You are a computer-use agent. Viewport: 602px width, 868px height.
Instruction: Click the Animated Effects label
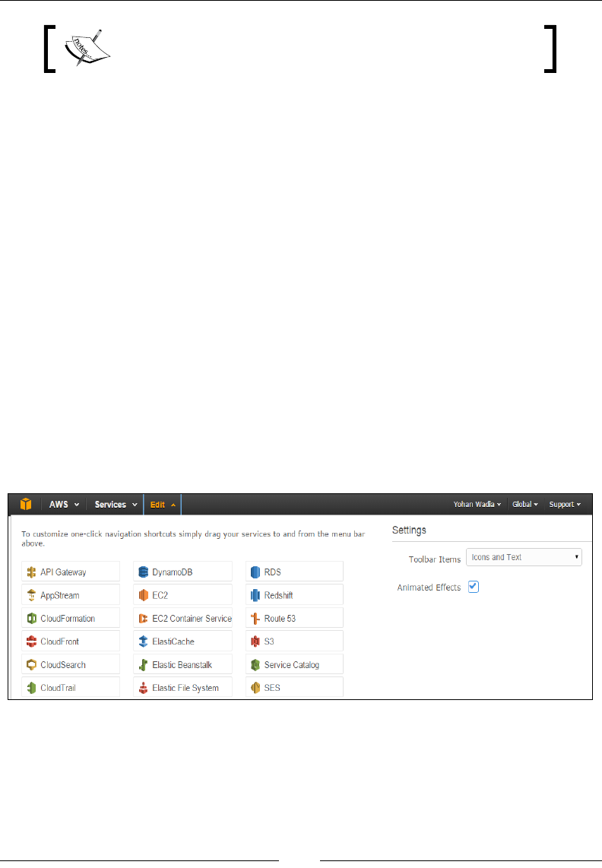click(429, 588)
